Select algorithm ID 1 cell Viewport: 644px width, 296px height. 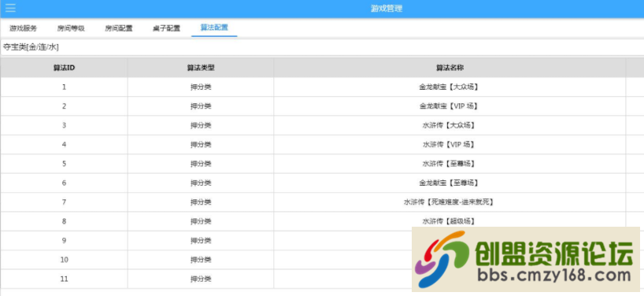coord(64,87)
